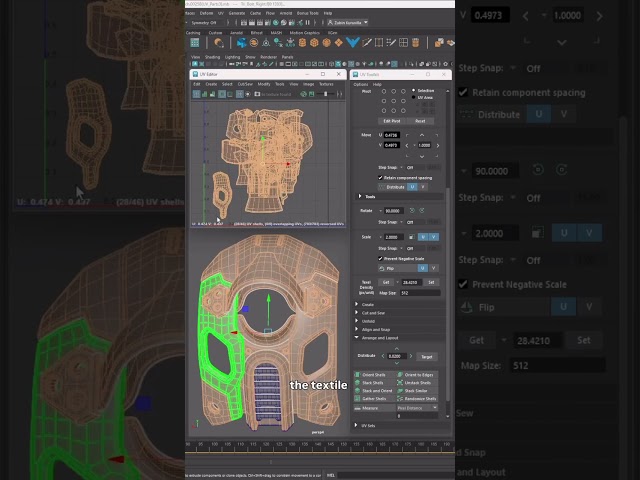Expand the Cut and Sew section

356,313
